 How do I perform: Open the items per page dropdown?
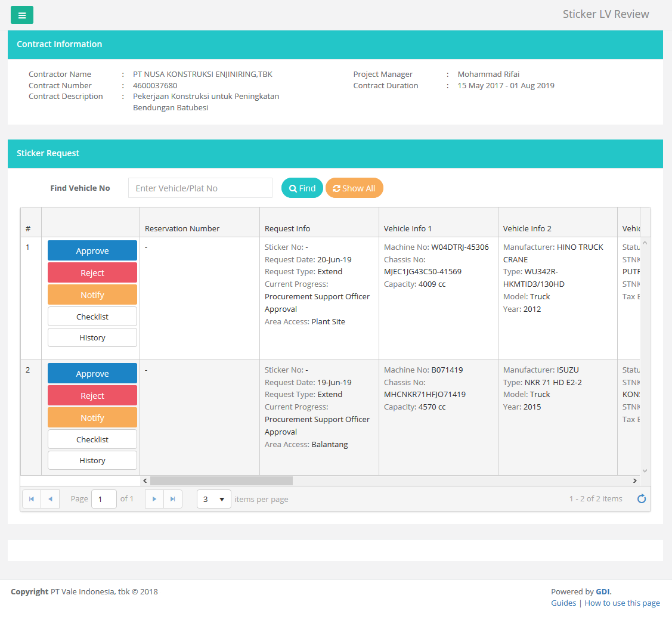click(214, 499)
